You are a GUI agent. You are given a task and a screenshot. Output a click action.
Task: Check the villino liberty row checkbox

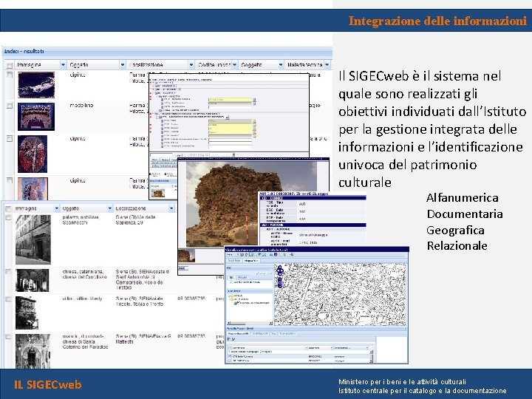pos(8,299)
